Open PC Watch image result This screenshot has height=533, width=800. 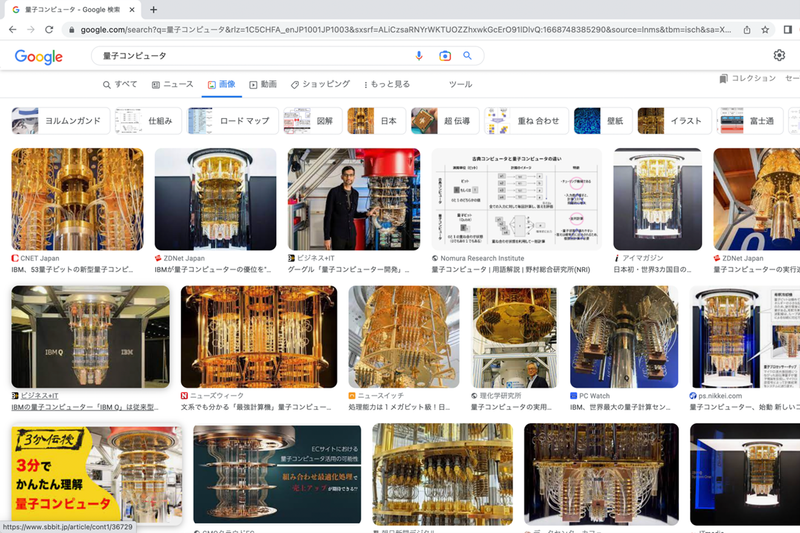coord(624,337)
